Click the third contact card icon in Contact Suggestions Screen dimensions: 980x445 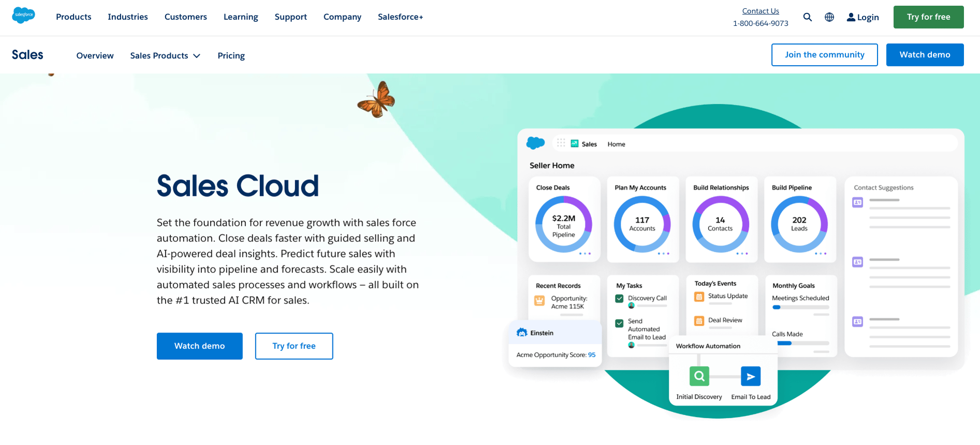(858, 322)
